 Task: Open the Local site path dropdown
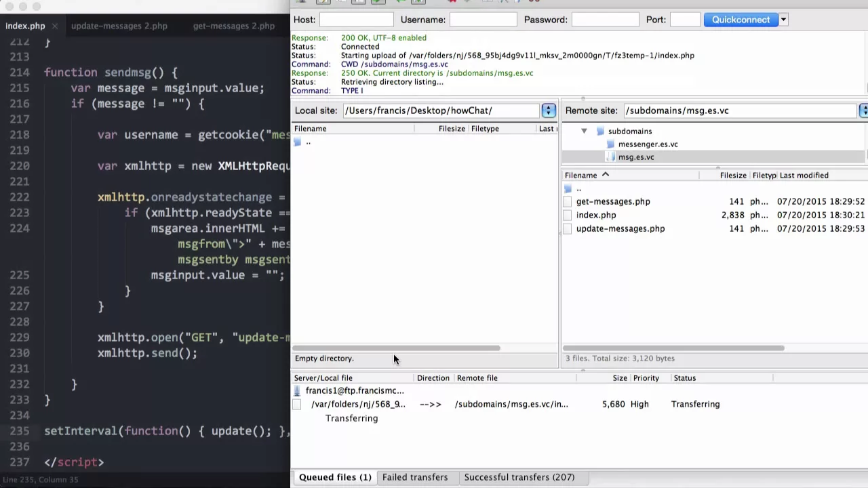pyautogui.click(x=549, y=110)
